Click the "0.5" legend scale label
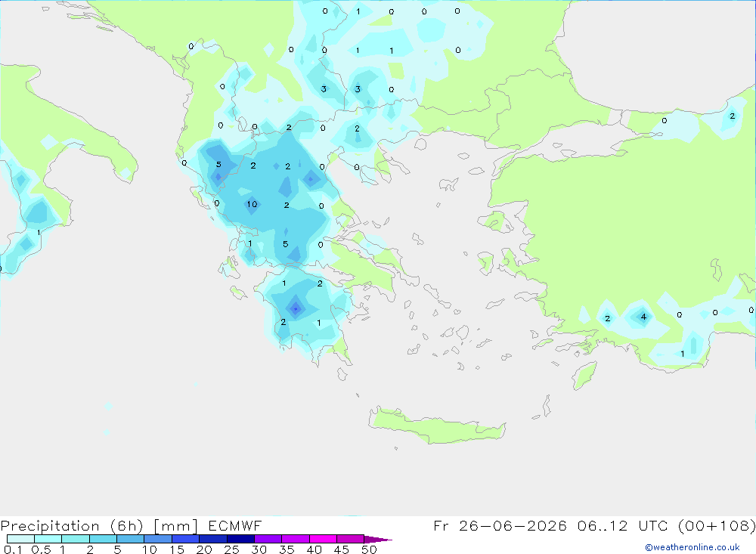Viewport: 756px width, 554px height. coord(41,549)
